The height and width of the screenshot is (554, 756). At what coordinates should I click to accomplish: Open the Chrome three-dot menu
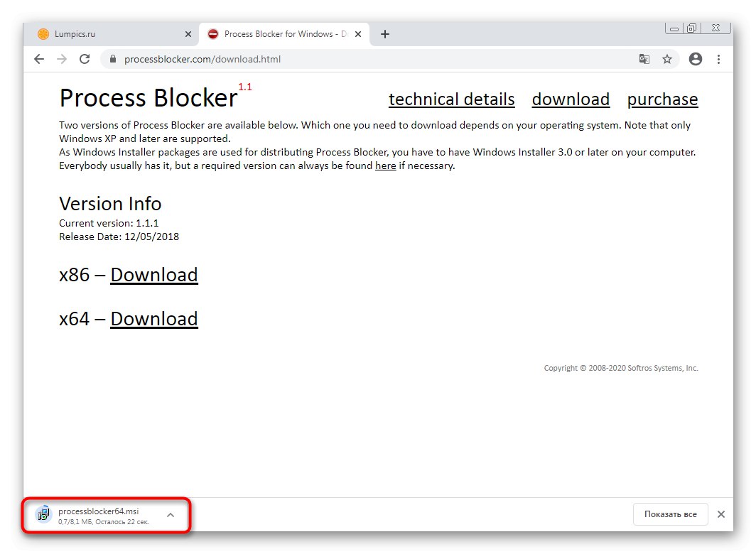[718, 60]
